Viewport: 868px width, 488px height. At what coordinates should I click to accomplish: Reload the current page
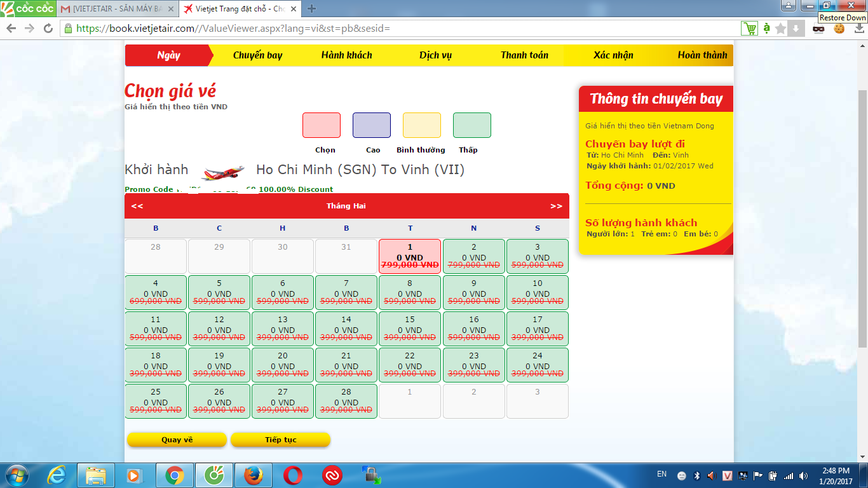click(x=48, y=29)
